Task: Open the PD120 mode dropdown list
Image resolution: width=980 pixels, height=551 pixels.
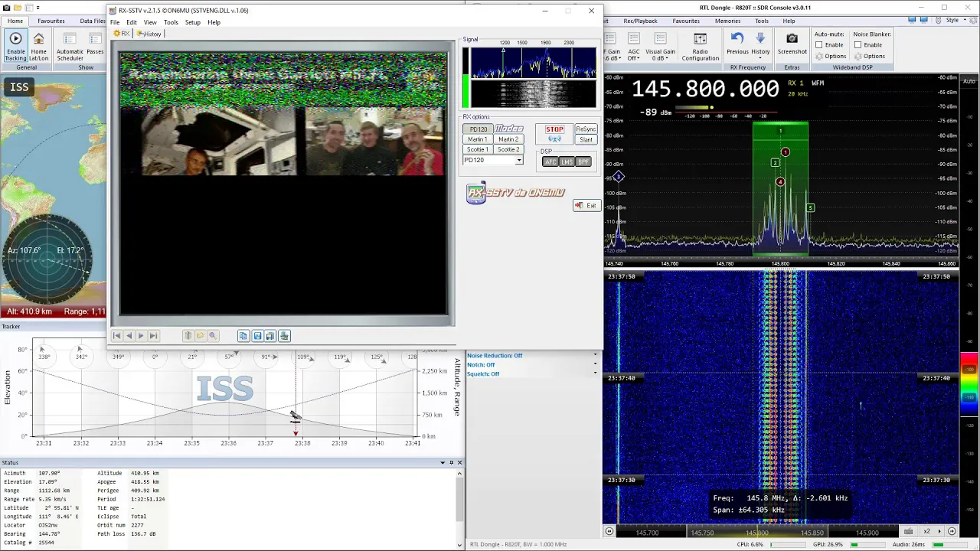Action: [x=518, y=160]
